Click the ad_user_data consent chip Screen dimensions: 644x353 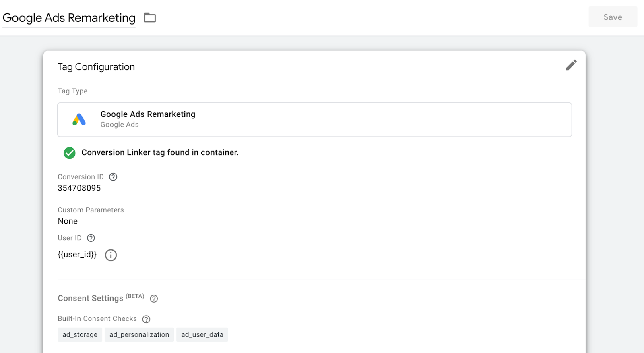[202, 334]
